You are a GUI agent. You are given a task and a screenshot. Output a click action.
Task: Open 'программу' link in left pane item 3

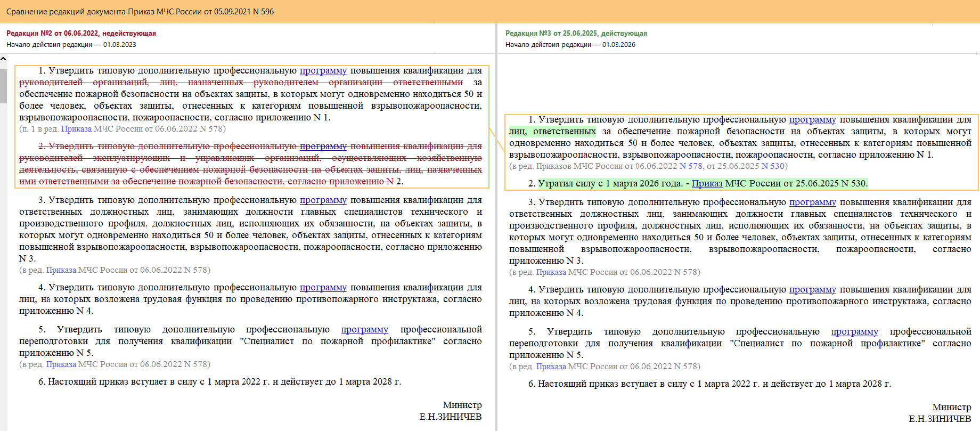pyautogui.click(x=323, y=200)
